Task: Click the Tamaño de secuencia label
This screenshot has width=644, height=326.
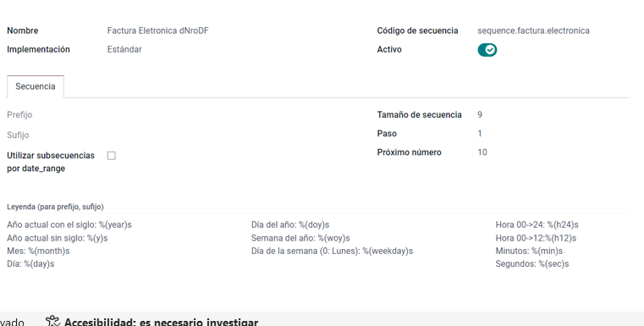Action: (x=420, y=114)
